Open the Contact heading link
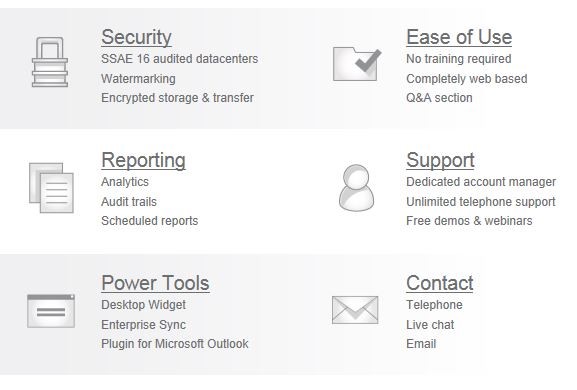The height and width of the screenshot is (390, 577). coord(440,283)
